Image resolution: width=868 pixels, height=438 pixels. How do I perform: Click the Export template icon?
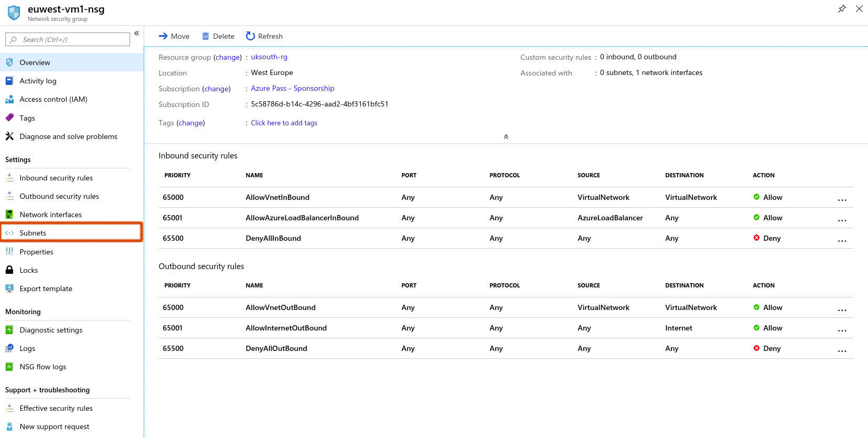[x=9, y=289]
